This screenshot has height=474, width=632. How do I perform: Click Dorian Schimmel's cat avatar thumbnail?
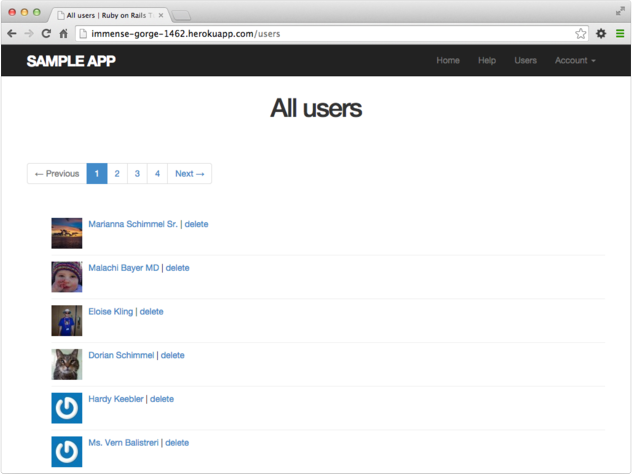tap(66, 364)
